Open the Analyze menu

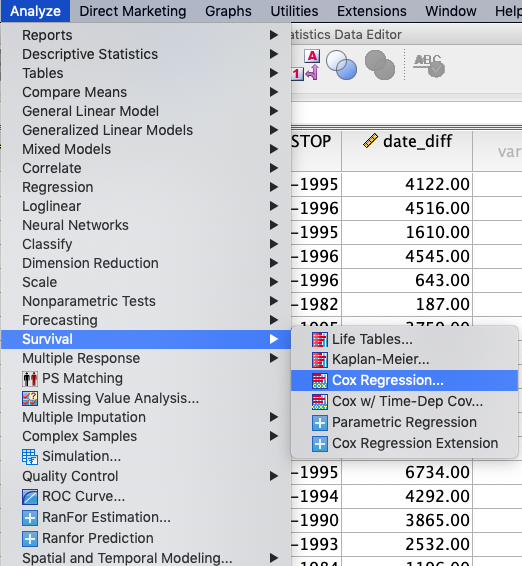click(x=35, y=11)
